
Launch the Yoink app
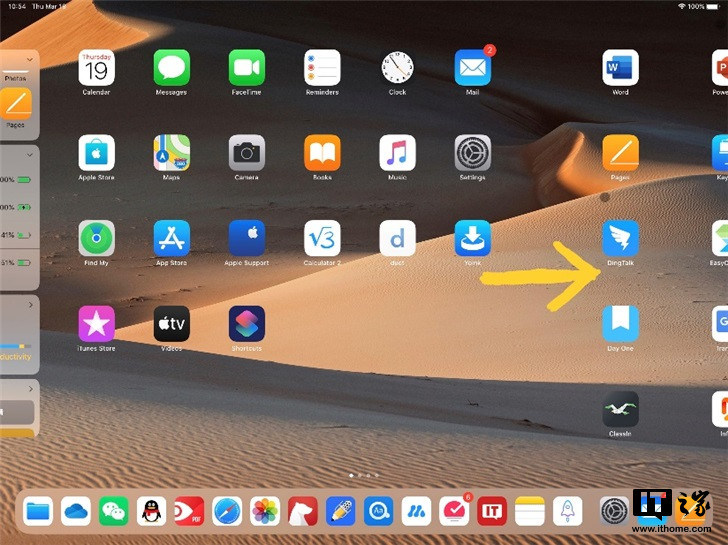(x=473, y=238)
